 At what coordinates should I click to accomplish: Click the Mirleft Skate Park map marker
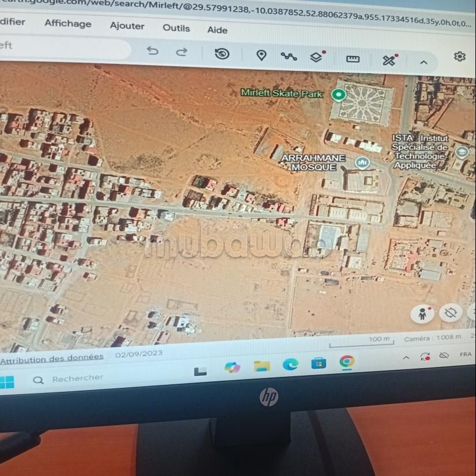(x=339, y=95)
